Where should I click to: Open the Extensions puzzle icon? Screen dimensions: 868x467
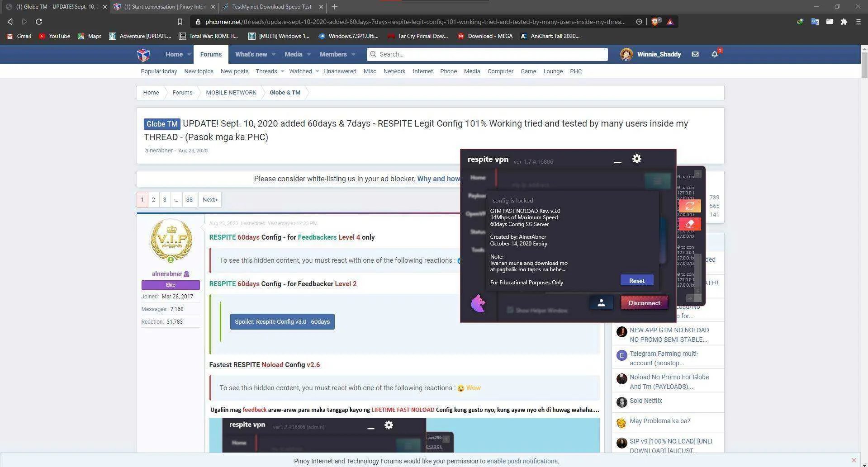[844, 22]
